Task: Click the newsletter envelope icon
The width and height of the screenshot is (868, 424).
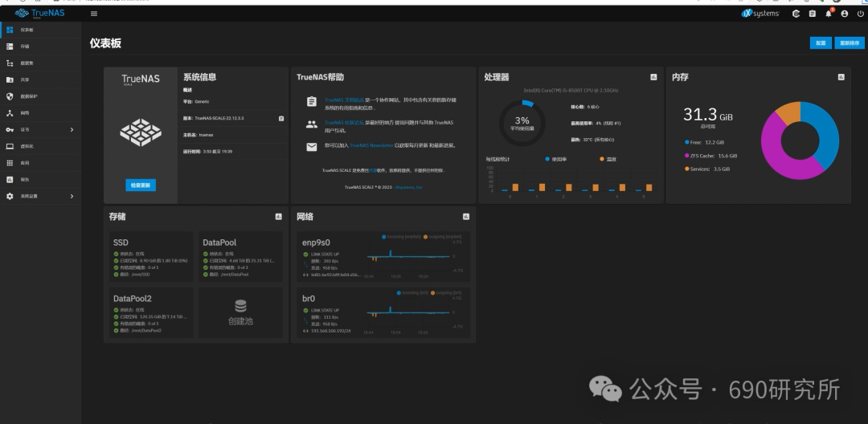Action: (312, 147)
